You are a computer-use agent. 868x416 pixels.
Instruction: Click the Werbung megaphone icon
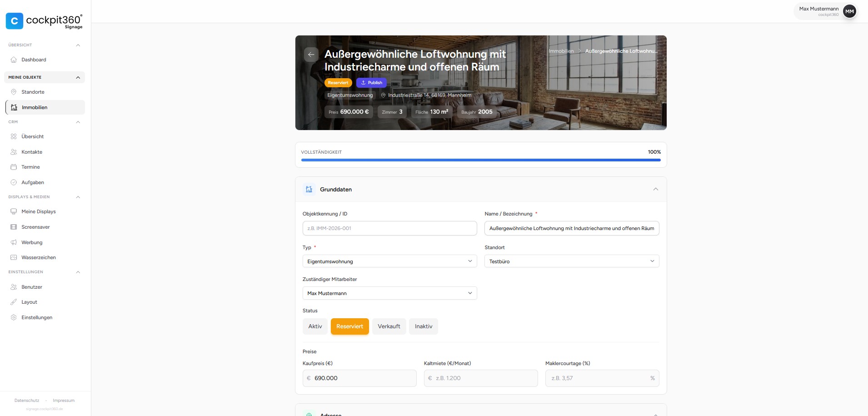(14, 242)
